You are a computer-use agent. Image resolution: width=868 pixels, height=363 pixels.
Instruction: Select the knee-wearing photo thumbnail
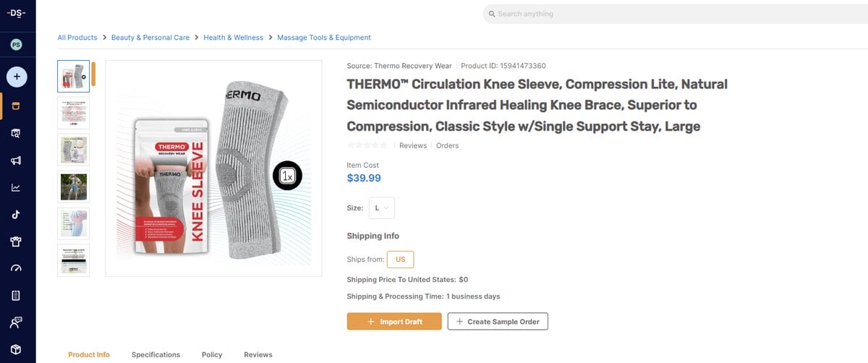(x=73, y=187)
